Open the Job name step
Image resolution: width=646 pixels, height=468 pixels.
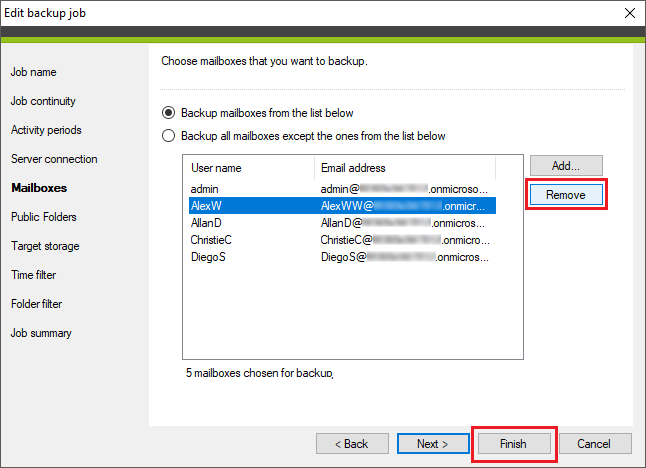tap(34, 72)
